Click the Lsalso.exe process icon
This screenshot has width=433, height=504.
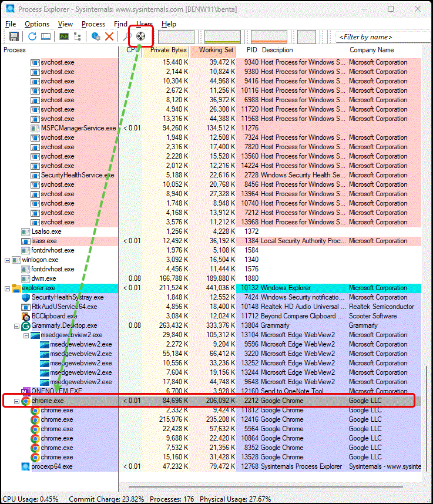pyautogui.click(x=26, y=232)
